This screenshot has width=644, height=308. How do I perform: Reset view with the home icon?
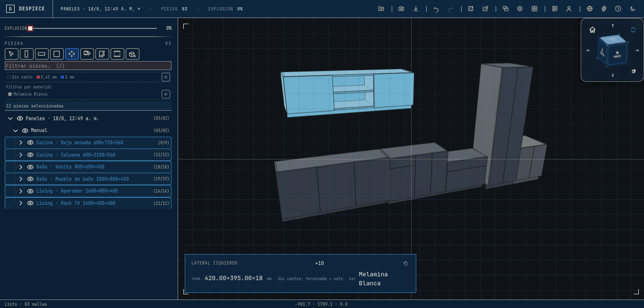pyautogui.click(x=592, y=30)
